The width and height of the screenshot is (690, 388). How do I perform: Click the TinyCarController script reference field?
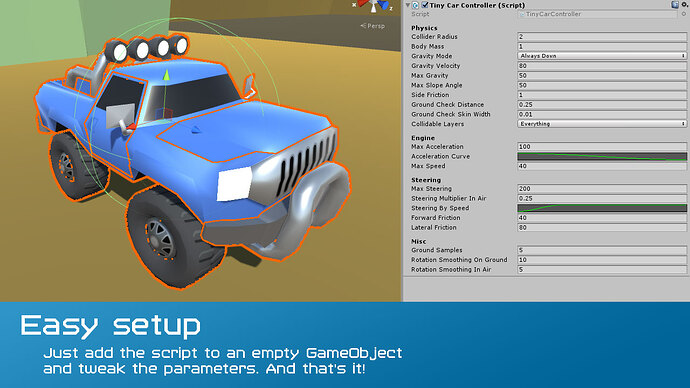(598, 14)
